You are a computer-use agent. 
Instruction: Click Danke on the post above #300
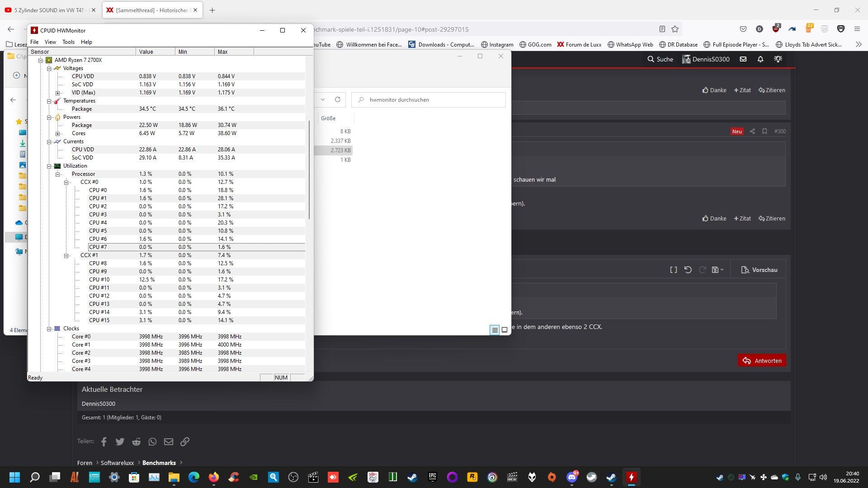tap(714, 90)
